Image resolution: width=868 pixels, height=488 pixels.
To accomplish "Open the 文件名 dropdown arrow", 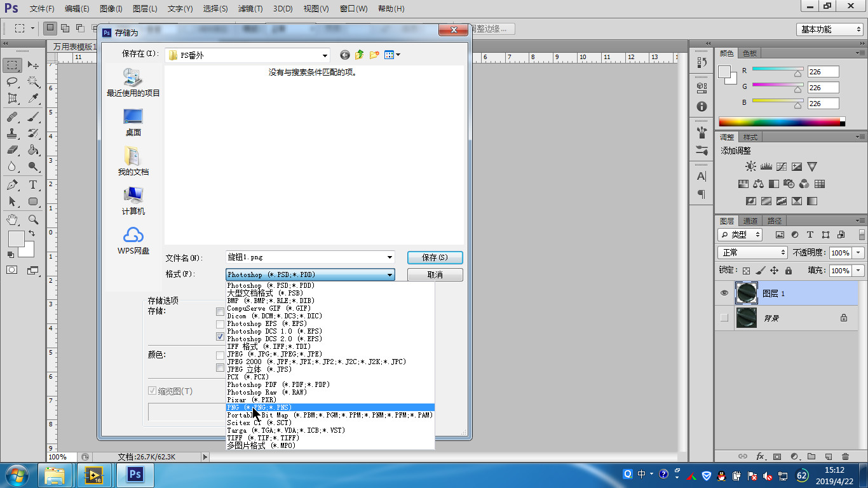I will pyautogui.click(x=390, y=257).
